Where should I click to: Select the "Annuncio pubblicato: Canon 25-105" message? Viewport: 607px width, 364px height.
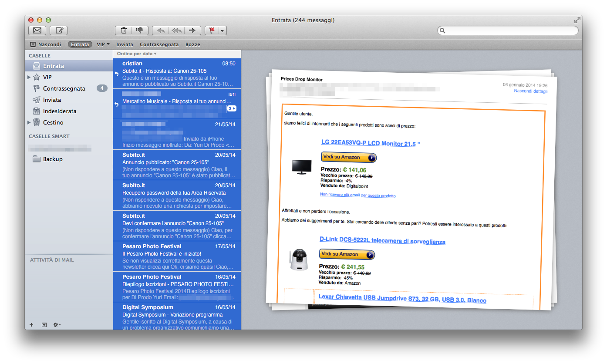[x=177, y=165]
